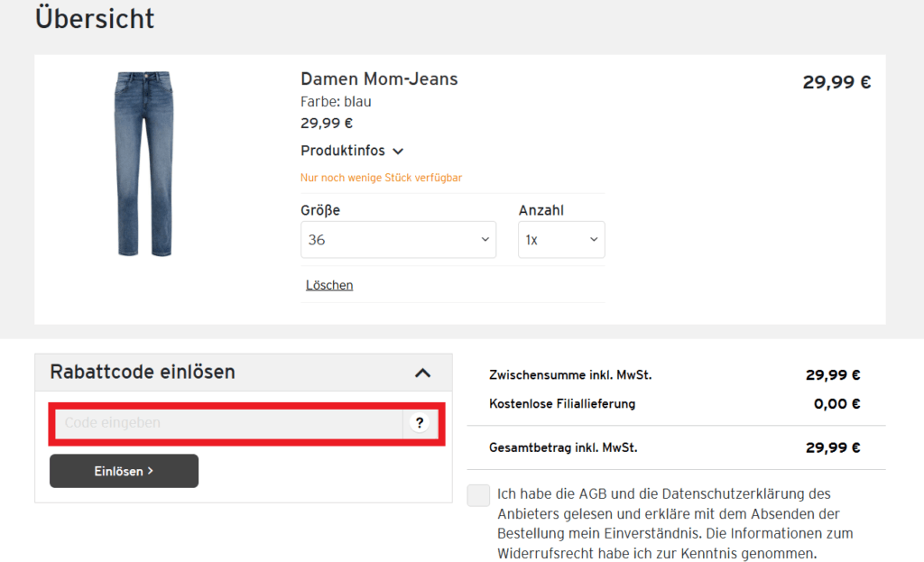Click the Einlösen button

tap(124, 471)
